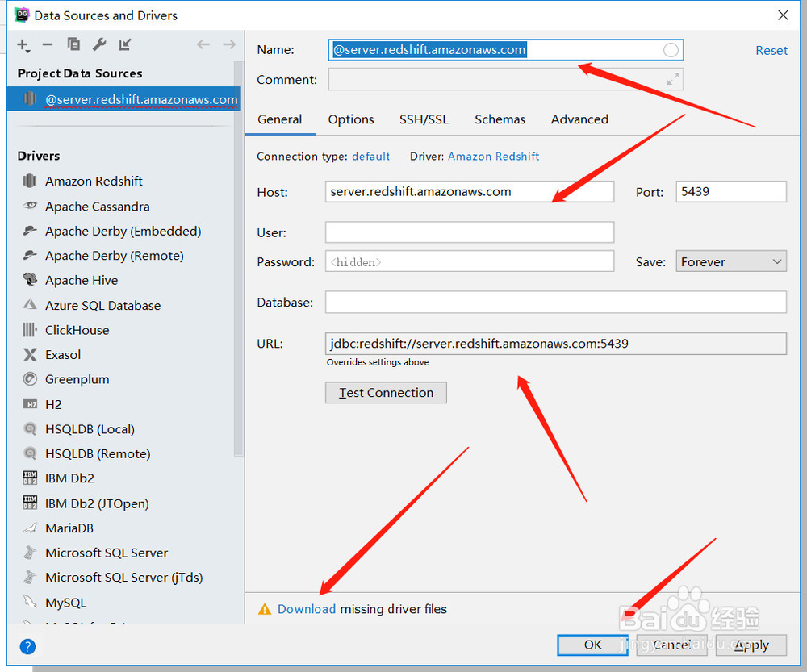Viewport: 807px width, 672px height.
Task: Duplicate the selected data source
Action: coord(73,44)
